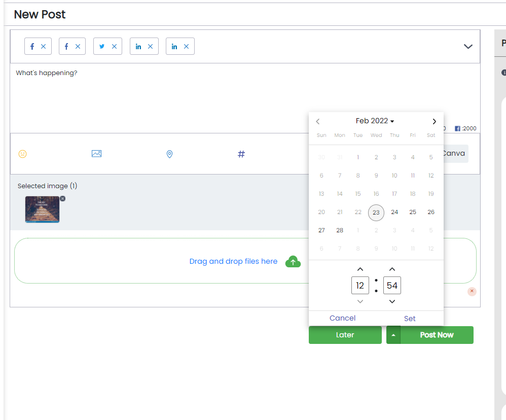Viewport: 506px width, 420px height.
Task: Go to the next month in calendar
Action: pos(434,121)
